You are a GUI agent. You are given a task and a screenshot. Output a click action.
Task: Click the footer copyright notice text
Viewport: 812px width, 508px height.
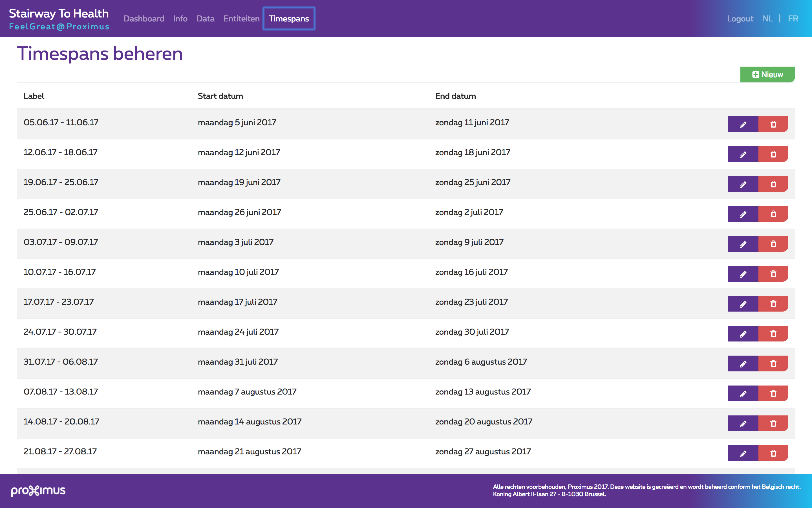pyautogui.click(x=646, y=490)
